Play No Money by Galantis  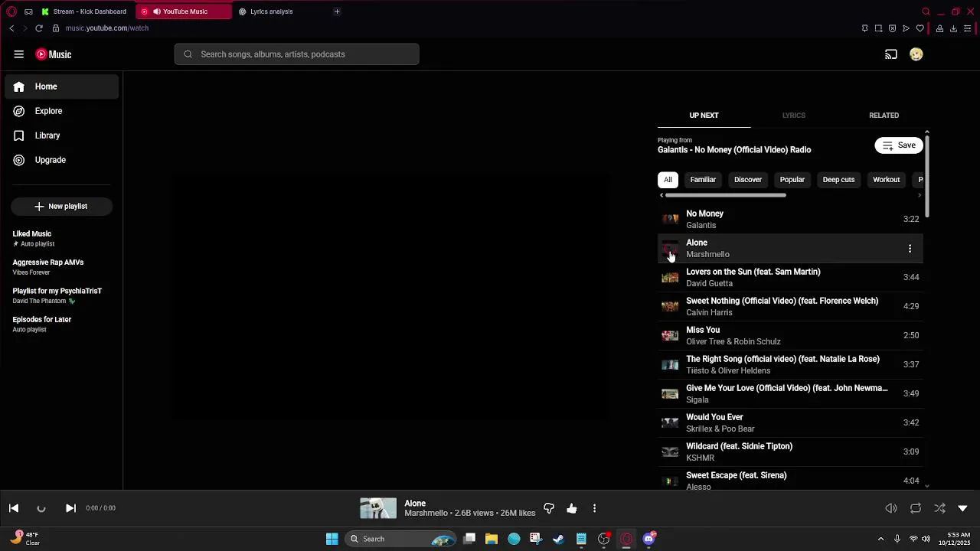[x=790, y=219]
